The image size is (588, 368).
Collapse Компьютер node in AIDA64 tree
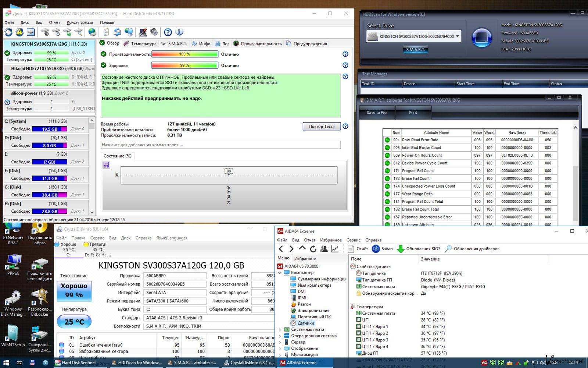point(280,273)
